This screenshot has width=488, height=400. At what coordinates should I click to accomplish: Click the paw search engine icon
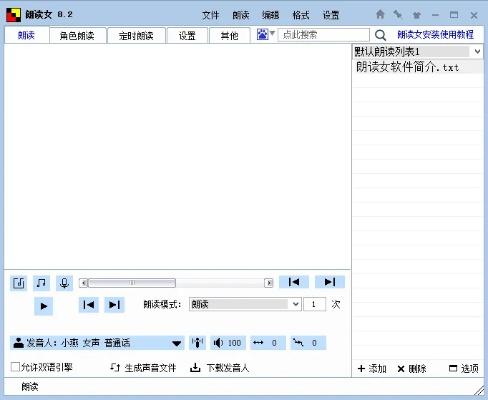pos(262,34)
